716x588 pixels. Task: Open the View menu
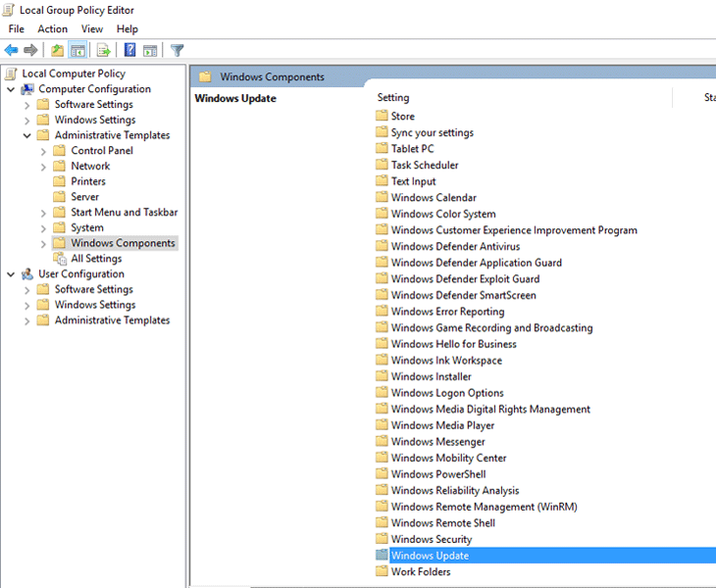tap(92, 28)
